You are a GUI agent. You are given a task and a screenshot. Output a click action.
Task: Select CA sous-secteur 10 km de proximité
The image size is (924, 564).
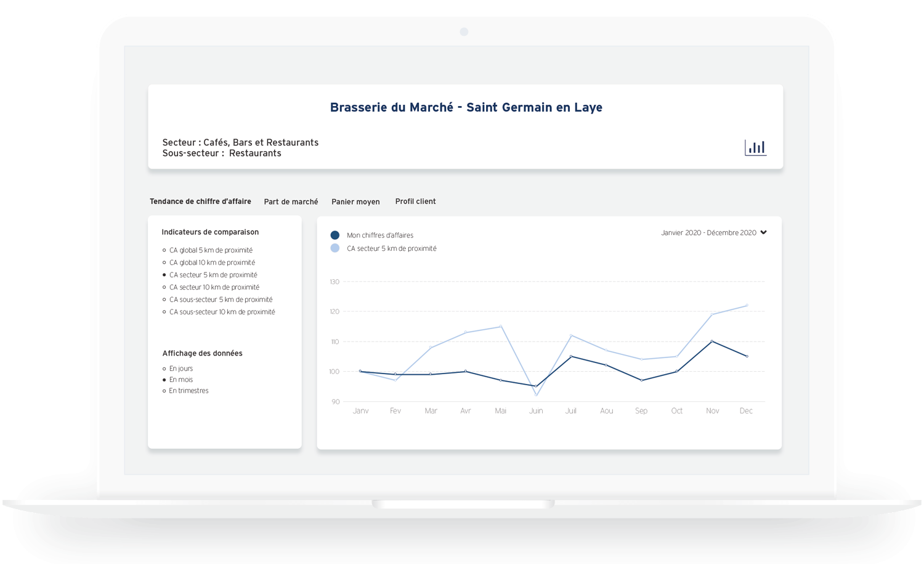219,312
